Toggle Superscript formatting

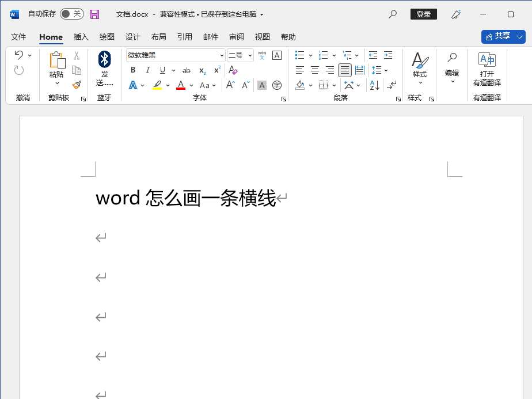217,70
